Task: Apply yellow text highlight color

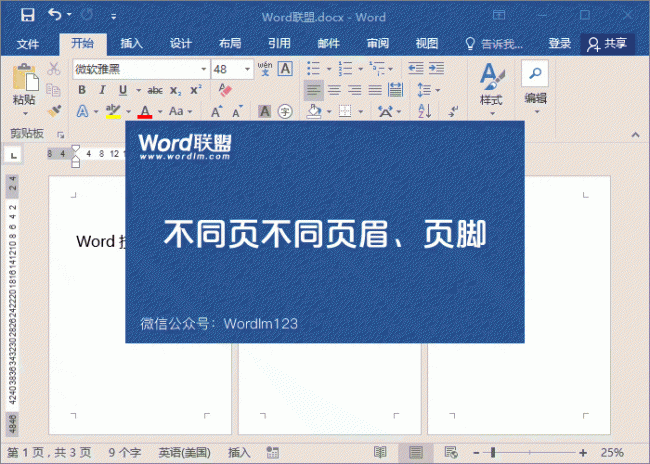Action: coord(113,111)
